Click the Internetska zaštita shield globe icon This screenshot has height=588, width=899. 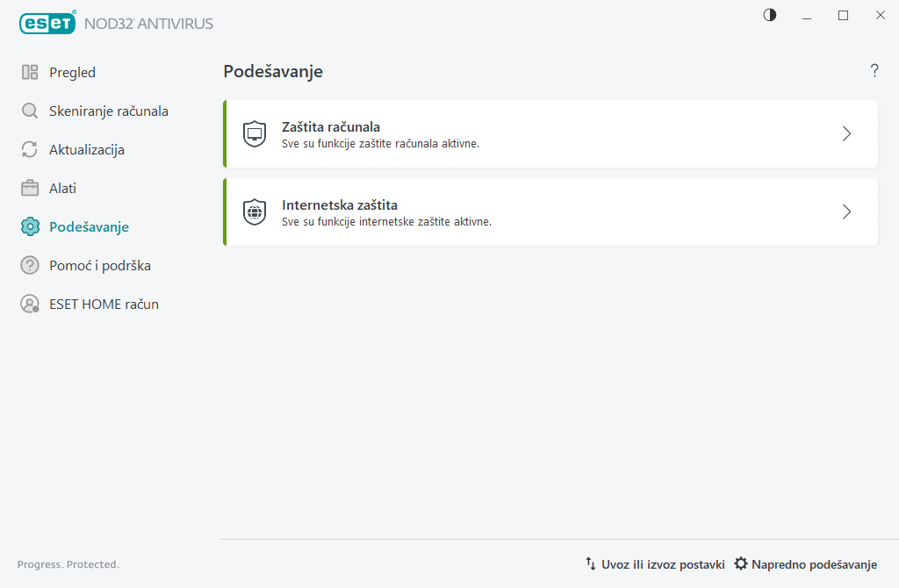pyautogui.click(x=255, y=212)
